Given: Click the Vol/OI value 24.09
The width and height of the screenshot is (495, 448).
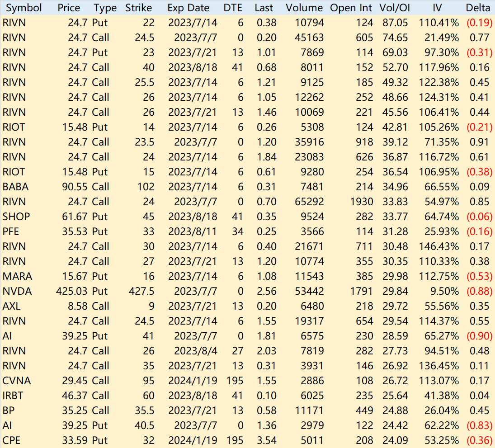Looking at the screenshot, I should click(x=395, y=440).
